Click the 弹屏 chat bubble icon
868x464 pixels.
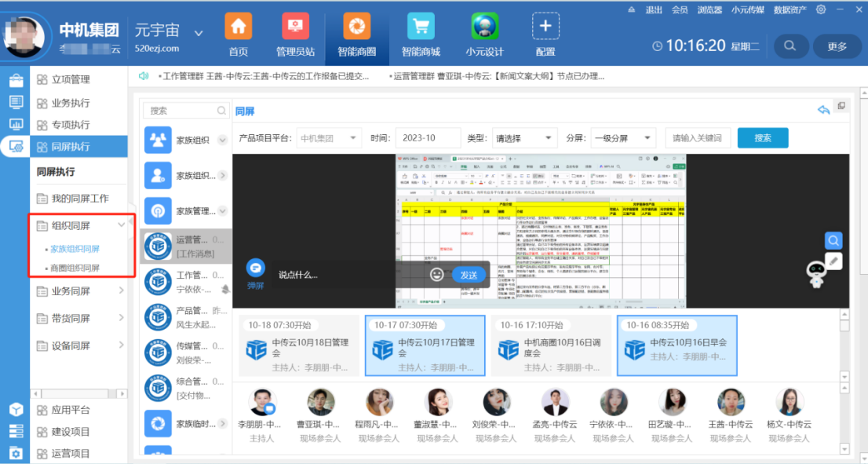(x=256, y=269)
